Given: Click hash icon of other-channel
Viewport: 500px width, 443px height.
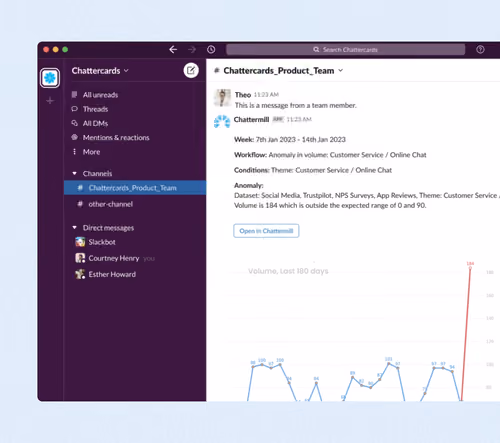Looking at the screenshot, I should click(x=80, y=204).
